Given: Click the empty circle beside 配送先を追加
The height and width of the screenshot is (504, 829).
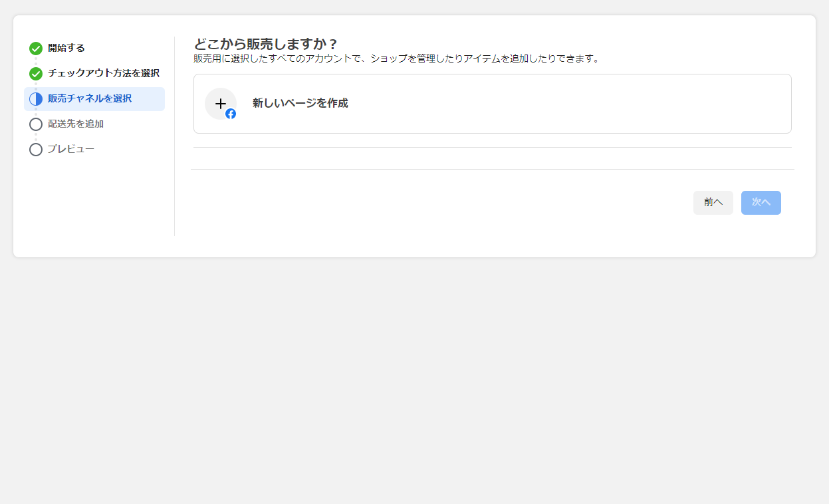Looking at the screenshot, I should pyautogui.click(x=35, y=124).
